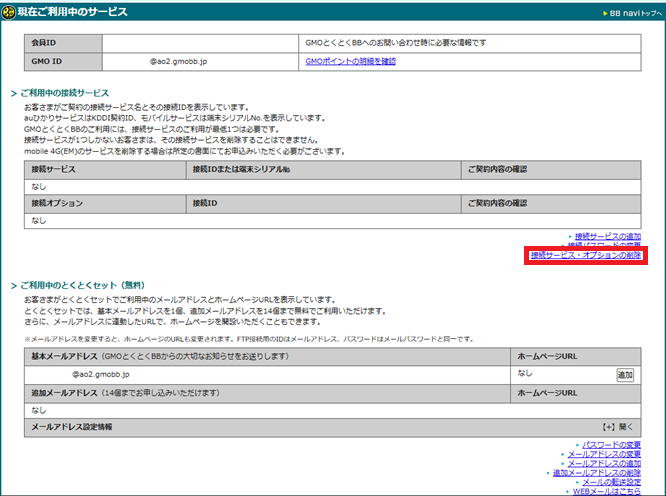
Task: Go to メールの転送設定
Action: pos(610,482)
